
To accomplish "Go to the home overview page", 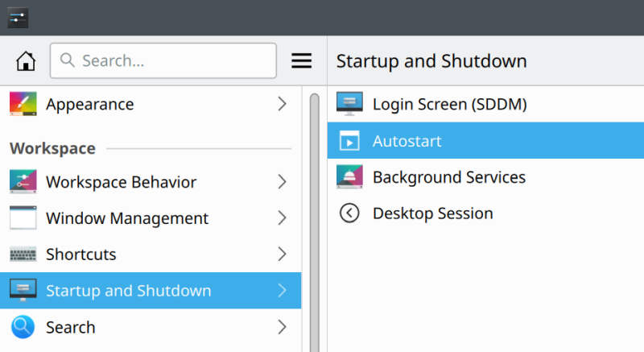I will coord(26,60).
